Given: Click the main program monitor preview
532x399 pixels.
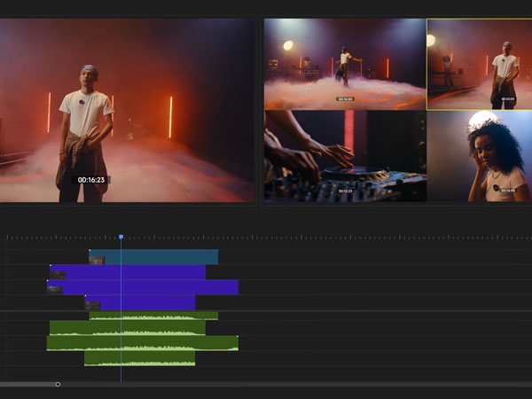Looking at the screenshot, I should (127, 110).
